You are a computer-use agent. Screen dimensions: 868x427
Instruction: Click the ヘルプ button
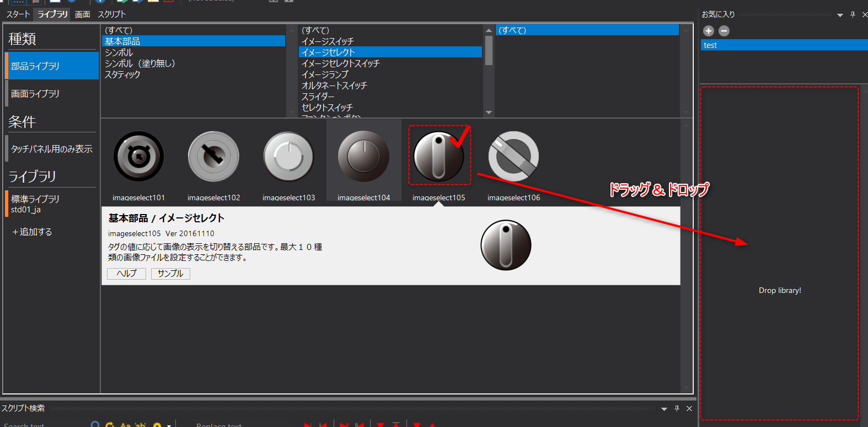tap(126, 274)
